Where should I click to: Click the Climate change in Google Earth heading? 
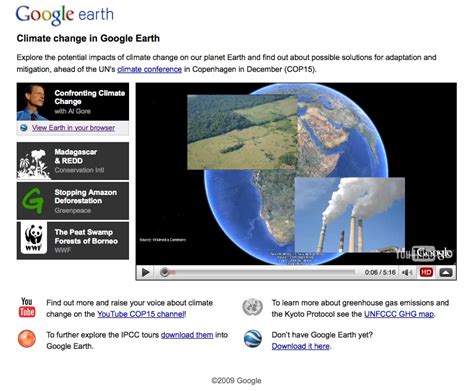pos(88,38)
